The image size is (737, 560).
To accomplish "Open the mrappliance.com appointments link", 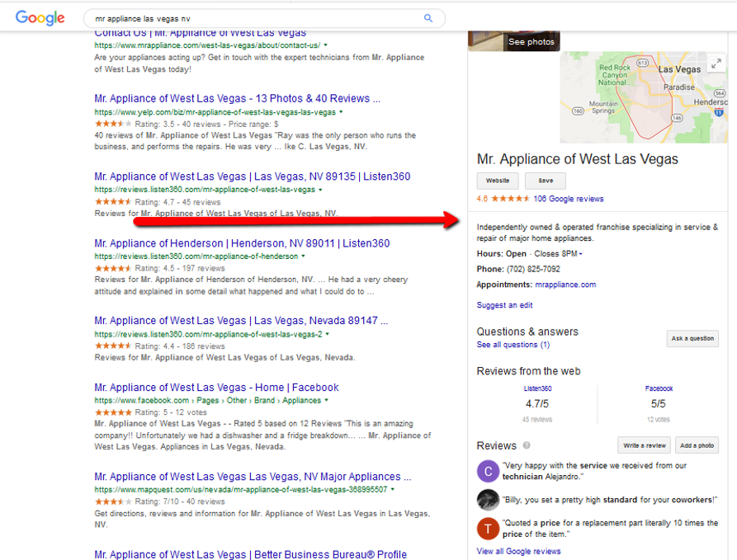I will point(565,285).
